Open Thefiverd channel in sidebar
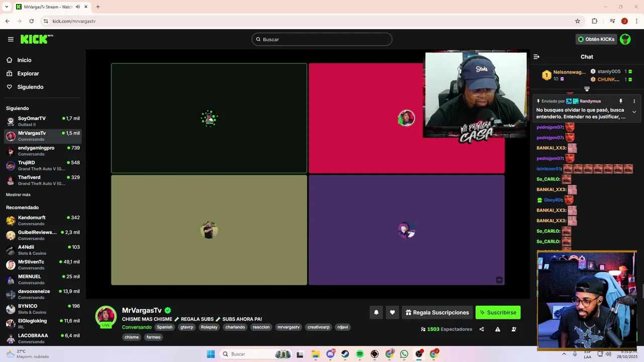Viewport: 644px width, 362px height. coord(43,180)
